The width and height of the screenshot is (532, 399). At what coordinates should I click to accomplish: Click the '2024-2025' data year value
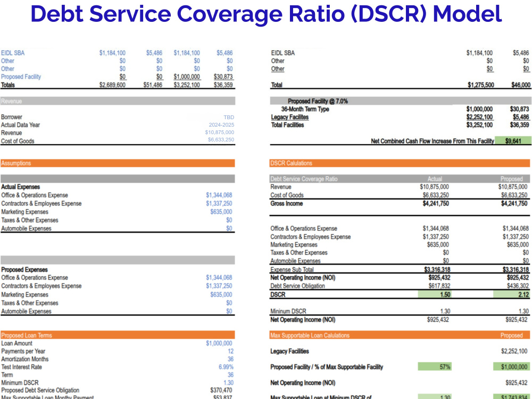click(x=221, y=125)
